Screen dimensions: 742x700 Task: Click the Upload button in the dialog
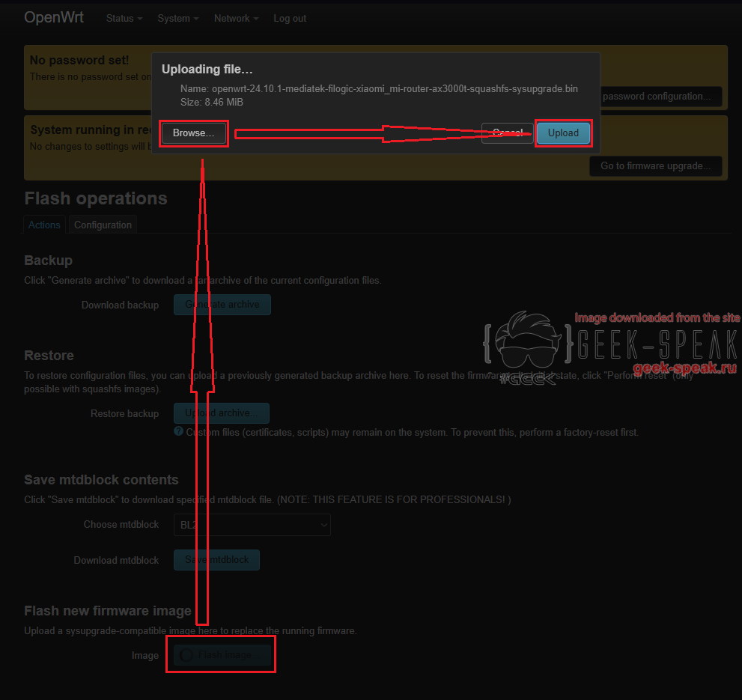(563, 133)
